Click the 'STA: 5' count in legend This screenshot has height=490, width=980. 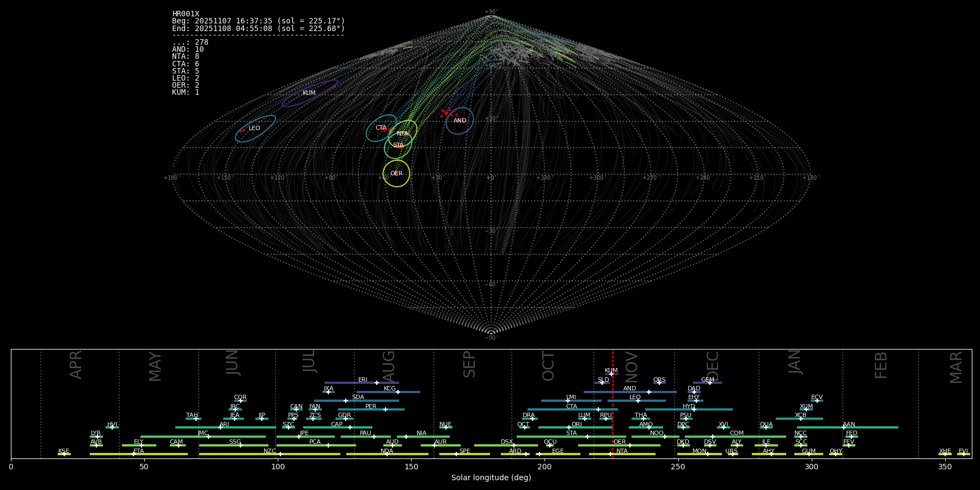coord(186,71)
